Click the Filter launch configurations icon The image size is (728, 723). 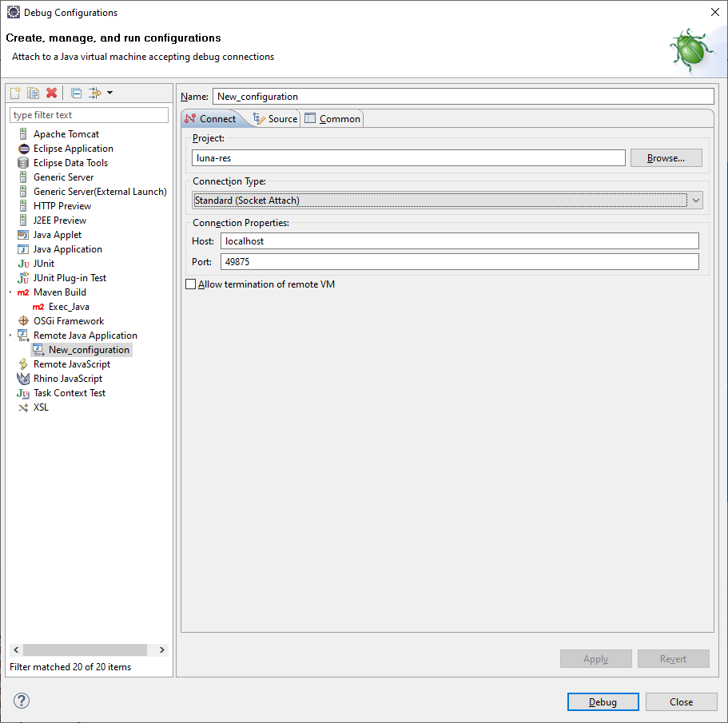tap(95, 93)
